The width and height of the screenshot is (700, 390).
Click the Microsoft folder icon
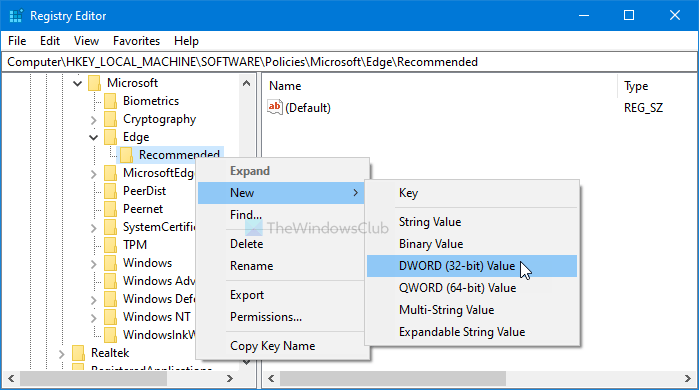(x=95, y=83)
